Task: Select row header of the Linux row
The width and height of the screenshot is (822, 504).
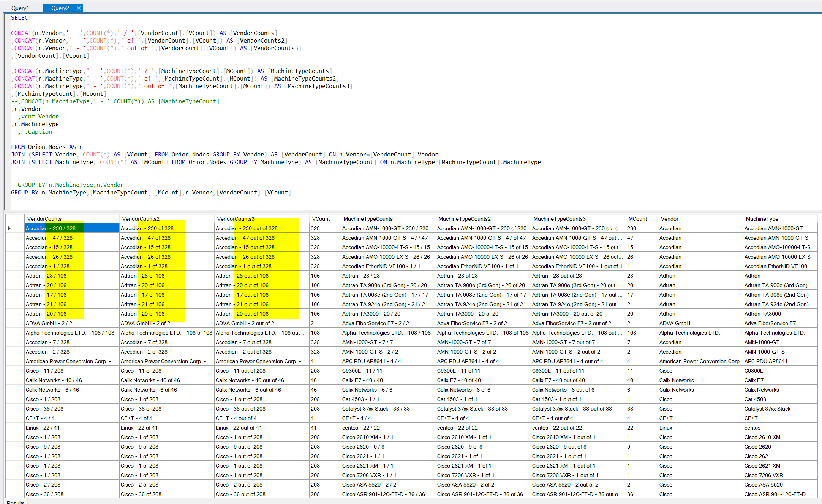Action: coord(15,428)
